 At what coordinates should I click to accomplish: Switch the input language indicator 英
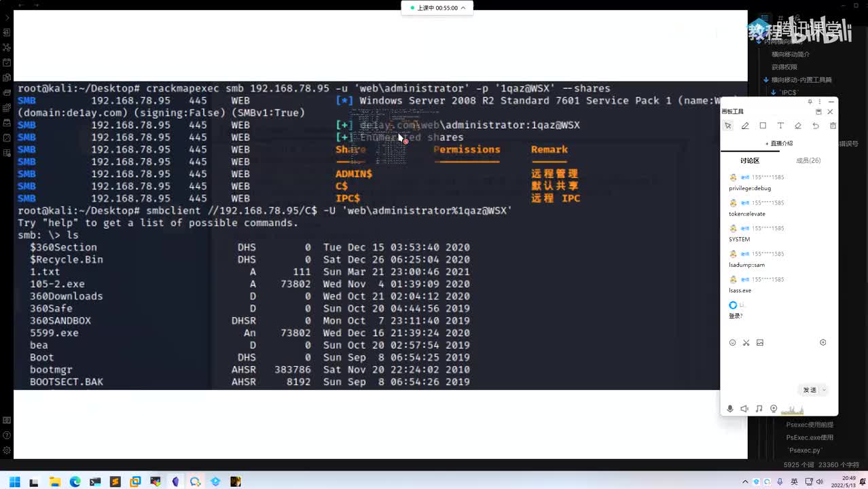(x=794, y=482)
